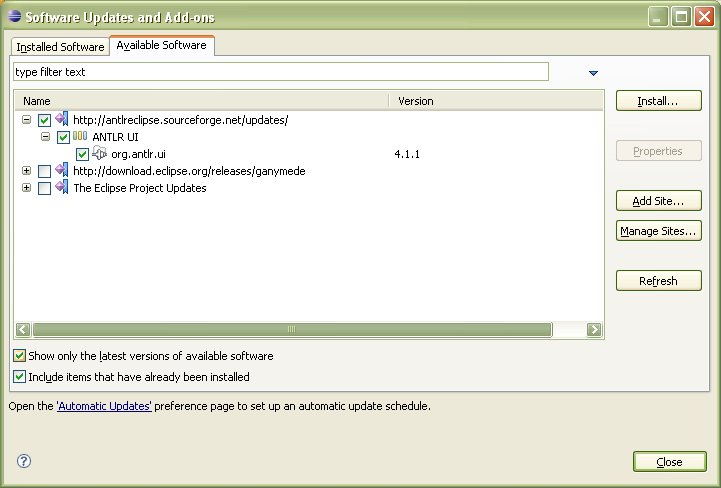Collapse the antlreclipse.sourceforge.net tree node
This screenshot has height=488, width=721.
point(26,120)
